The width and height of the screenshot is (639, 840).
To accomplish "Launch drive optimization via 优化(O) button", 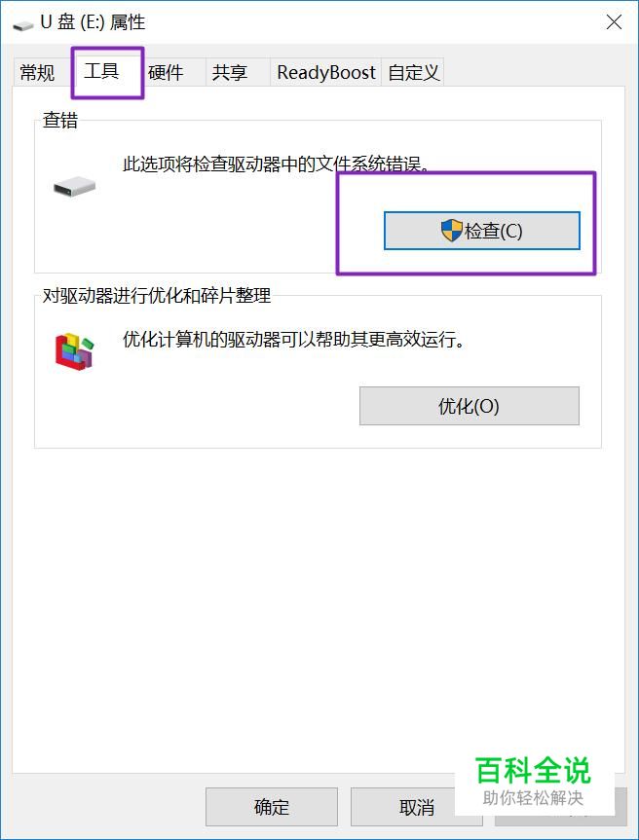I will point(470,406).
